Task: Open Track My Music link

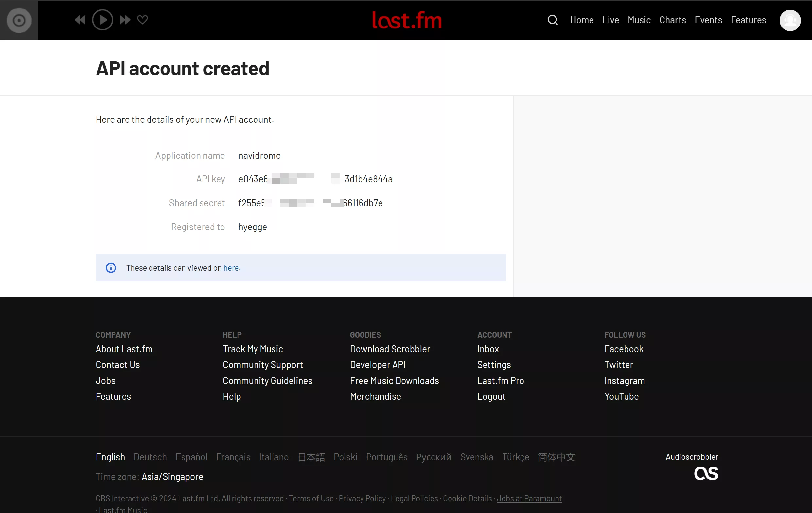Action: coord(253,349)
